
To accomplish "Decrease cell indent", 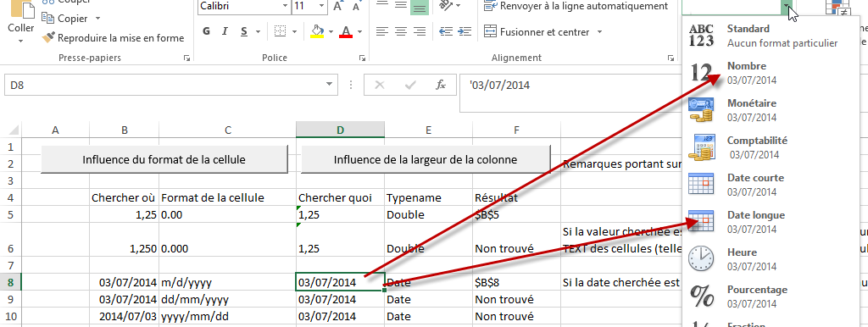I will (x=446, y=31).
